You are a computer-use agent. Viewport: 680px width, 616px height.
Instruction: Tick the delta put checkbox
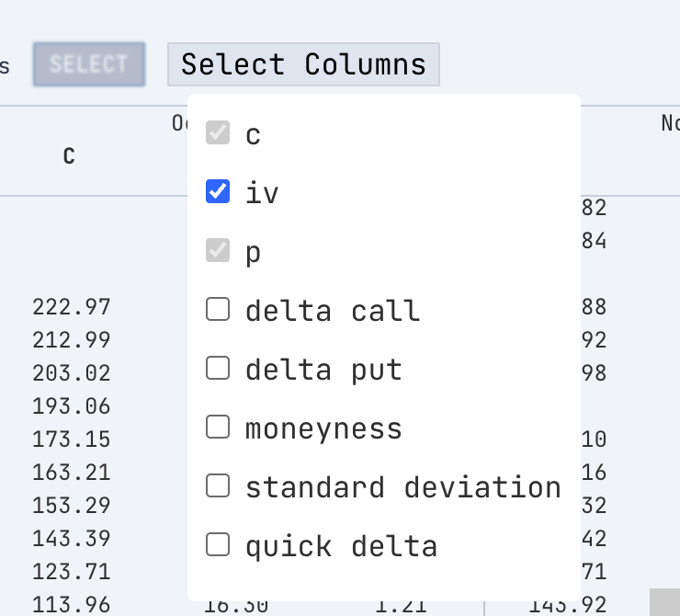[x=218, y=369]
